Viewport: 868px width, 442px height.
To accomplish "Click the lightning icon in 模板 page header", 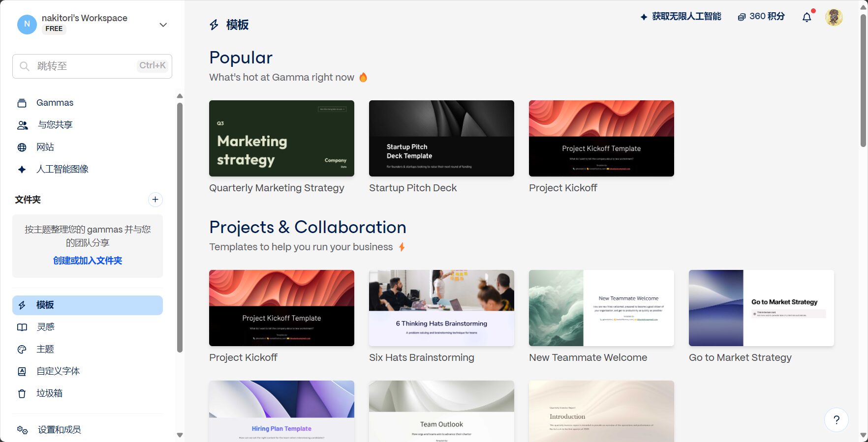I will click(x=214, y=25).
